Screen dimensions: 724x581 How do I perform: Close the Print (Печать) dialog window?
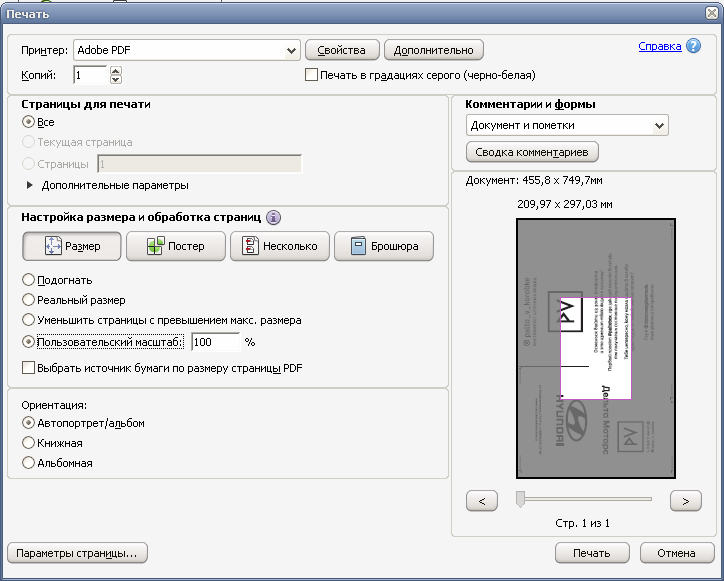click(x=712, y=13)
